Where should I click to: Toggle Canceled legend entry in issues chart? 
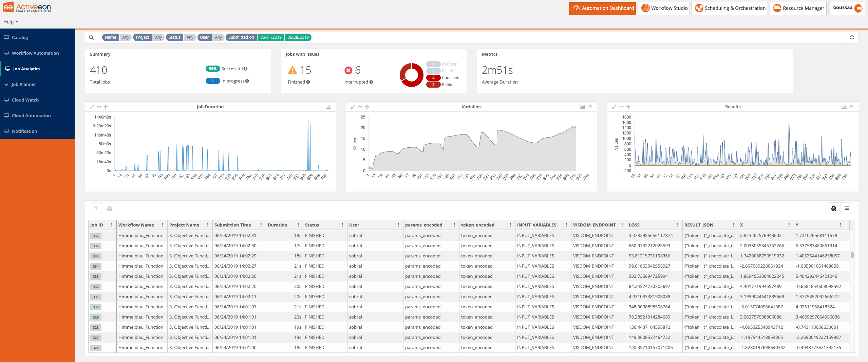click(443, 78)
